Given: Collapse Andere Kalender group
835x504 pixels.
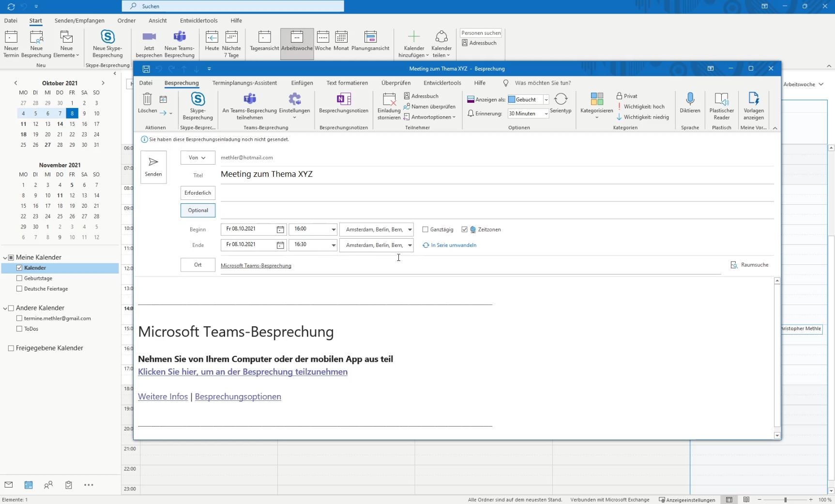Looking at the screenshot, I should point(5,308).
